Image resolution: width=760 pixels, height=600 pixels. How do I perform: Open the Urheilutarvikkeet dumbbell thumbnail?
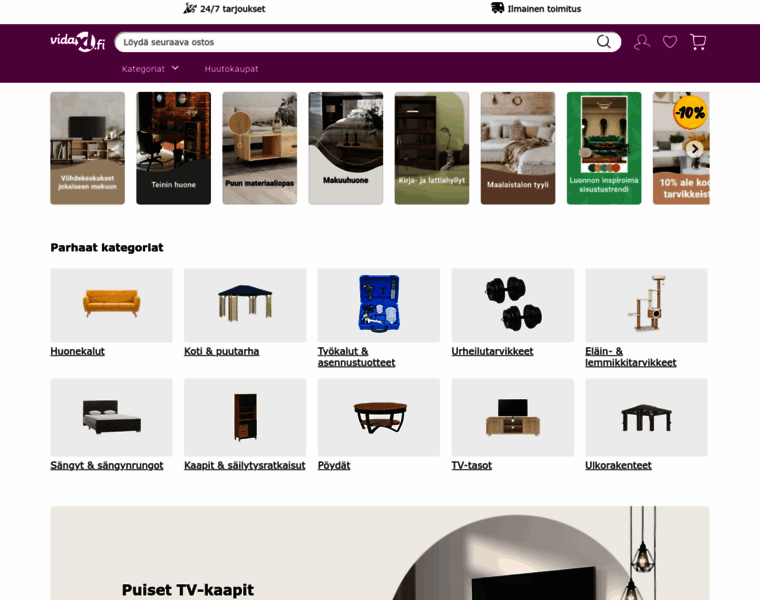[513, 305]
